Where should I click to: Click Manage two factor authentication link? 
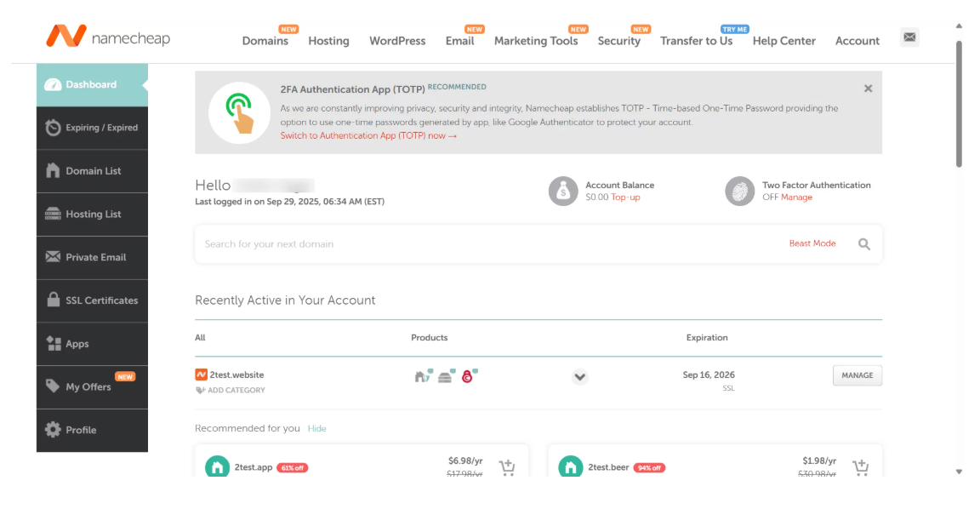pyautogui.click(x=797, y=197)
